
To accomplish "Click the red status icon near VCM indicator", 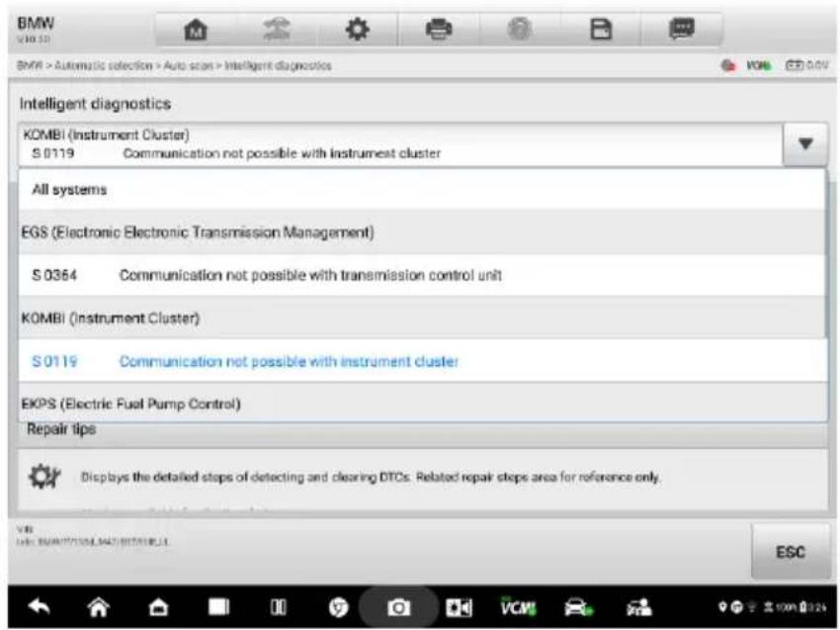I will [728, 65].
